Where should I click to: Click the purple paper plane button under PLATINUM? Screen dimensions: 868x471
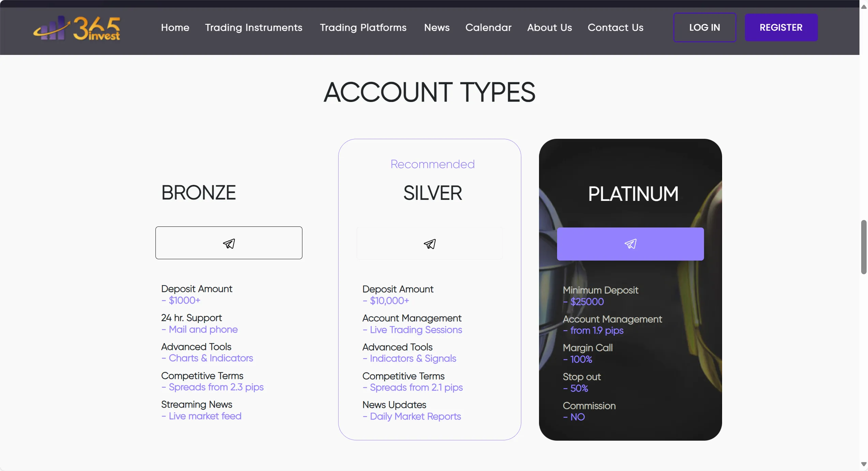click(630, 244)
